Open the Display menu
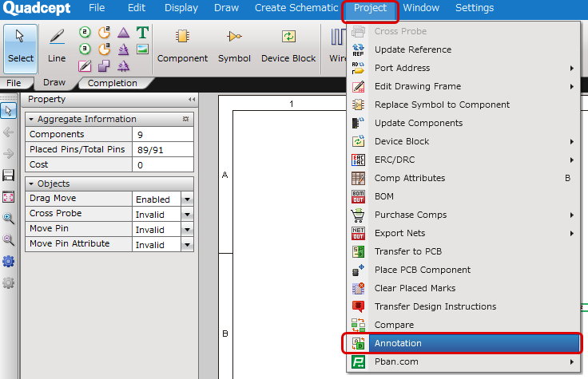Viewport: 588px width, 379px height. [181, 8]
